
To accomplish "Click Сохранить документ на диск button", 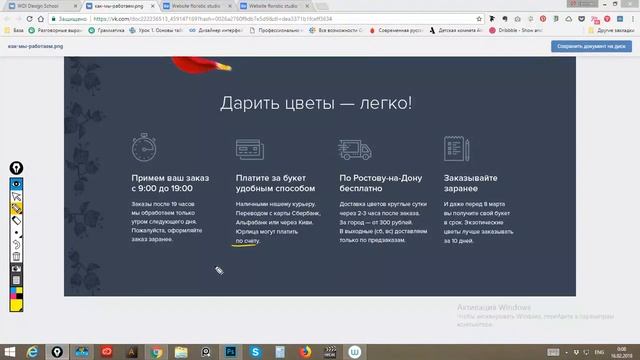I will point(591,46).
